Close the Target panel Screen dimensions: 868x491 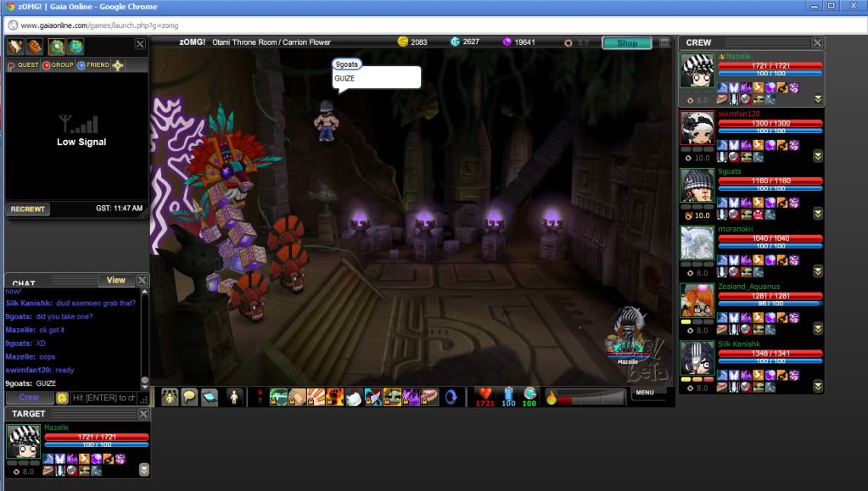click(x=143, y=414)
